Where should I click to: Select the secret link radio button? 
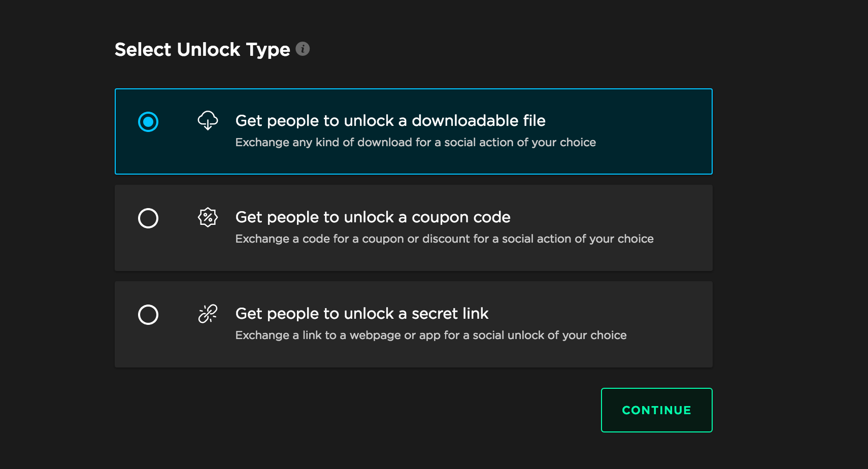click(x=148, y=315)
